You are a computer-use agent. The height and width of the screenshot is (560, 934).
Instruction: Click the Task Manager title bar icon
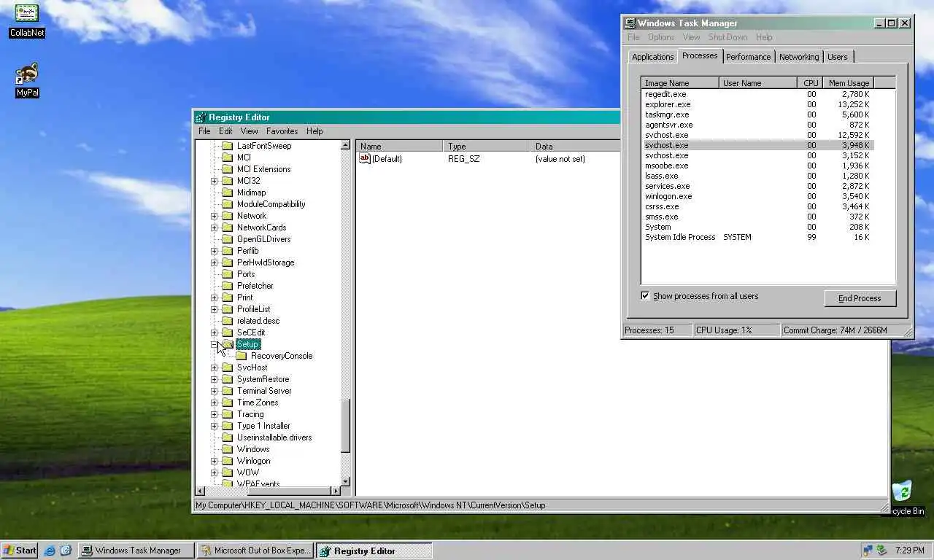630,23
